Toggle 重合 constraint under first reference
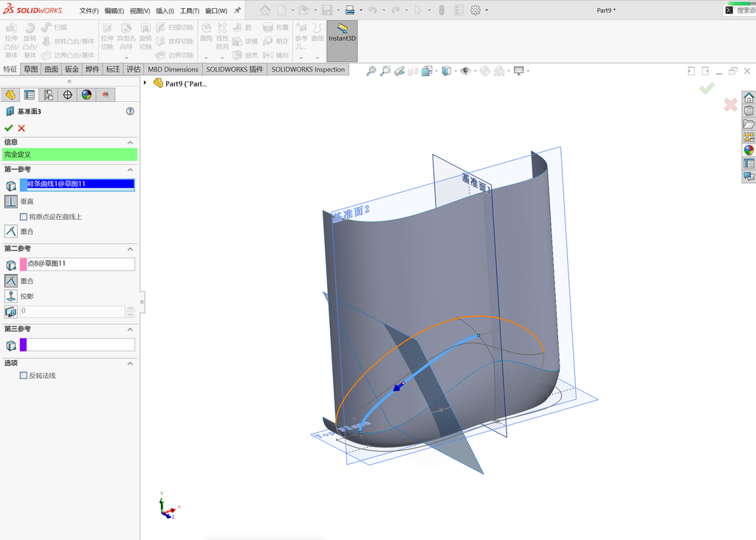This screenshot has height=540, width=756. pyautogui.click(x=10, y=231)
